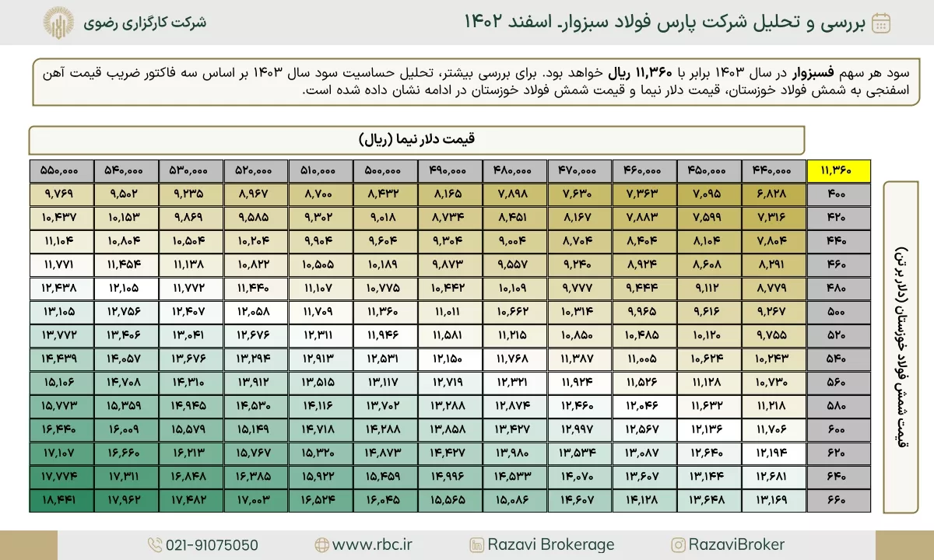Viewport: 934px width, 560px height.
Task: Select the column header ۵۰۰,۰۰۰
Action: 385,171
